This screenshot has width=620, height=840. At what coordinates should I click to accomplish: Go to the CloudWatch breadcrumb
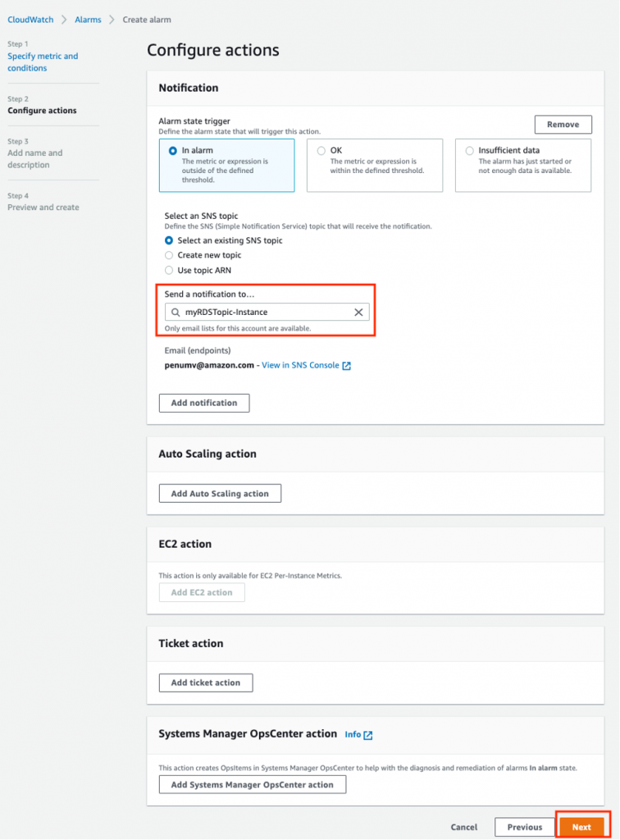point(30,20)
